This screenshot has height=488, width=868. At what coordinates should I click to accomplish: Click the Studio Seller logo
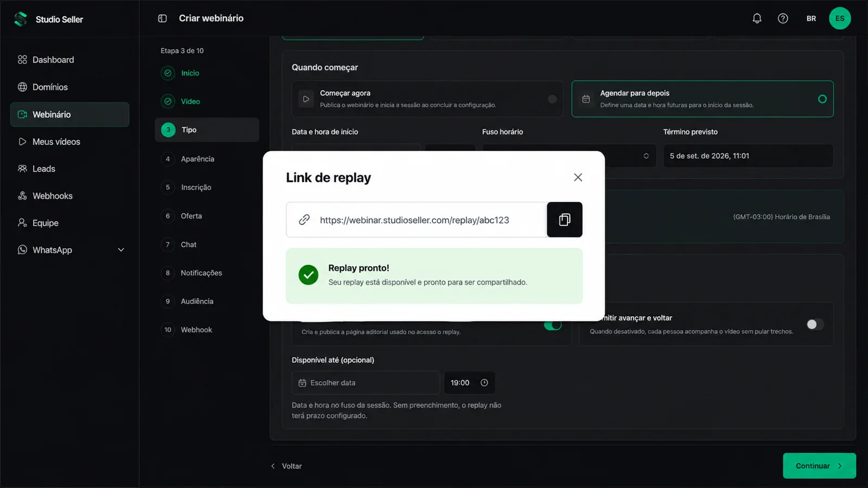21,19
